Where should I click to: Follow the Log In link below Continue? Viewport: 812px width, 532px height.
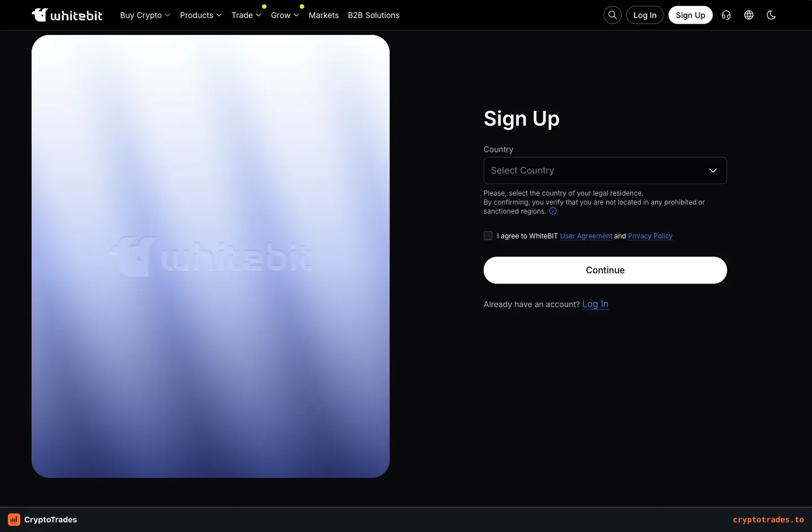tap(595, 304)
